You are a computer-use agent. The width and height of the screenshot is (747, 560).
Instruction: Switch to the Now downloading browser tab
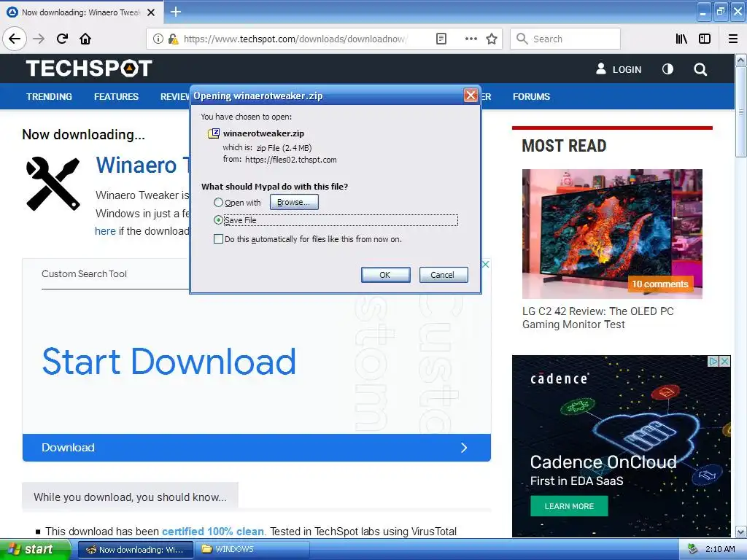[81, 12]
